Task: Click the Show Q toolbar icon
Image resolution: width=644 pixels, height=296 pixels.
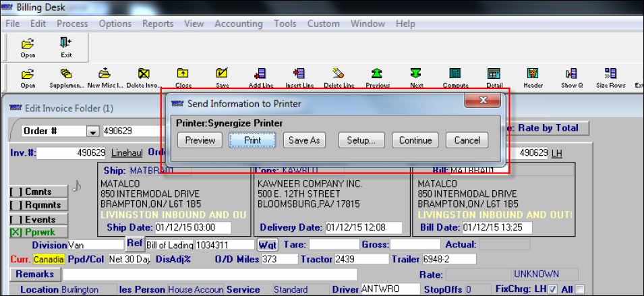Action: (571, 77)
